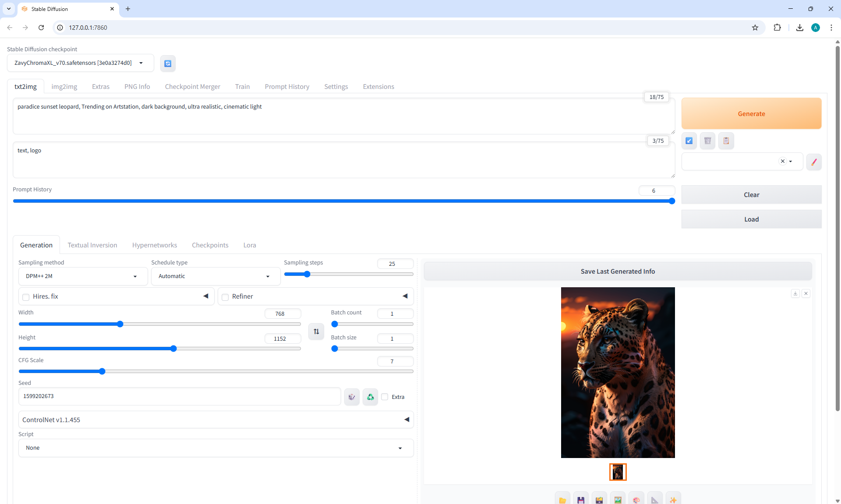Click the dice random seed icon
Screen dimensions: 841x504
click(352, 397)
